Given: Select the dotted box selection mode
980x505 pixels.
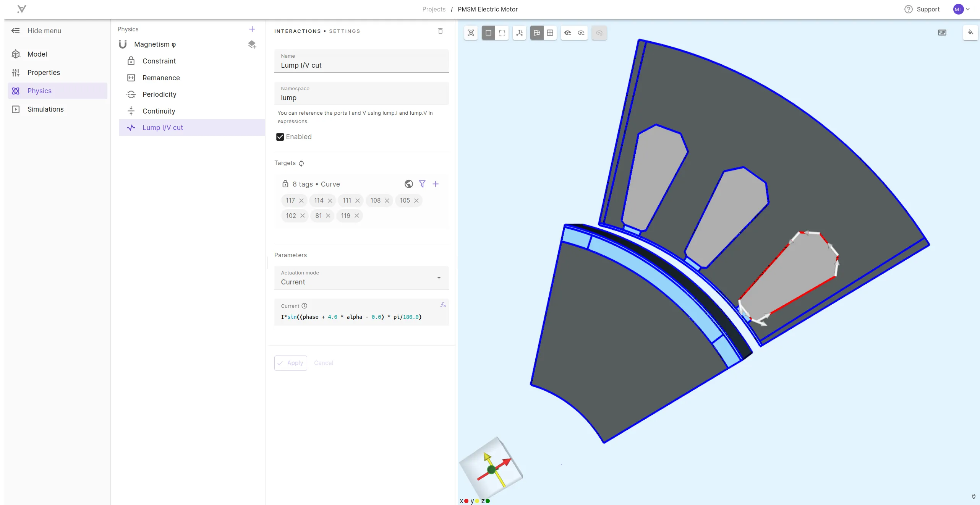Looking at the screenshot, I should point(502,33).
